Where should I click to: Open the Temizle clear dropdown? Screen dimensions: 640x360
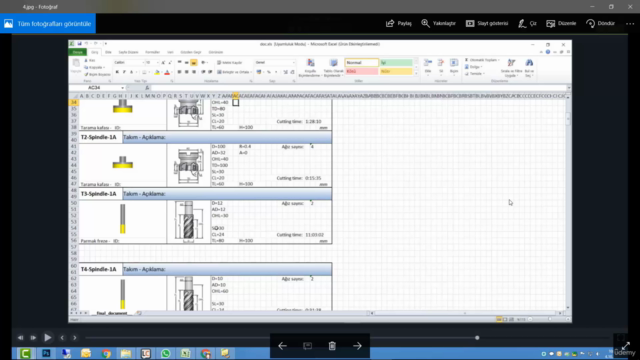pyautogui.click(x=484, y=74)
